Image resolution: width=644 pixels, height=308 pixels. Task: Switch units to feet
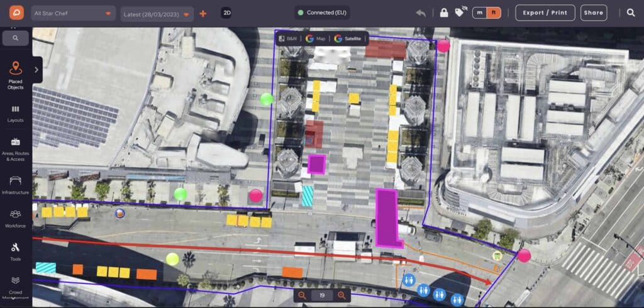point(494,13)
